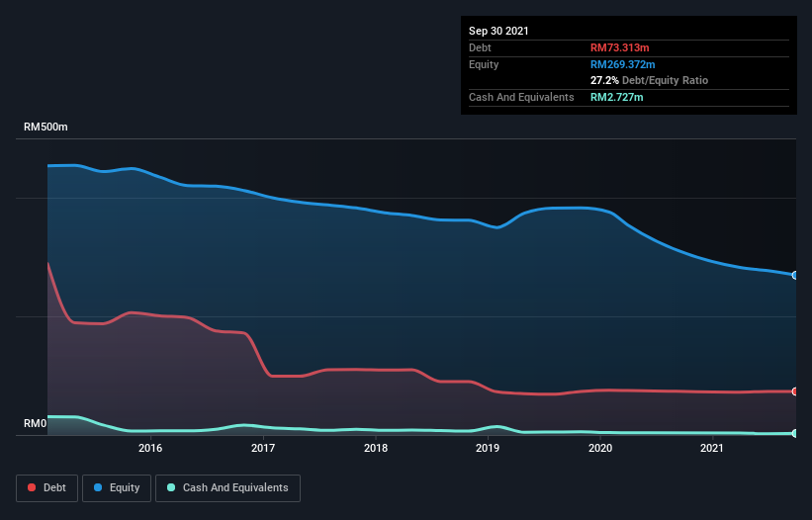This screenshot has height=520, width=812.
Task: Click Cash And Equivalents label in tooltip
Action: tap(521, 97)
